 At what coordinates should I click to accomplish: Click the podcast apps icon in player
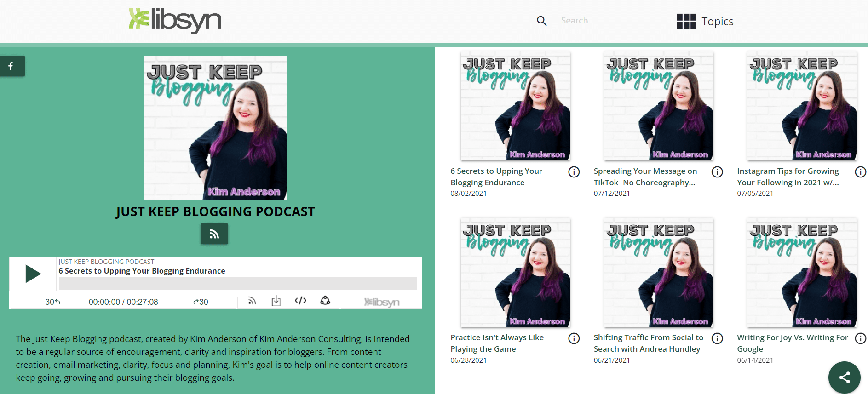pos(325,301)
